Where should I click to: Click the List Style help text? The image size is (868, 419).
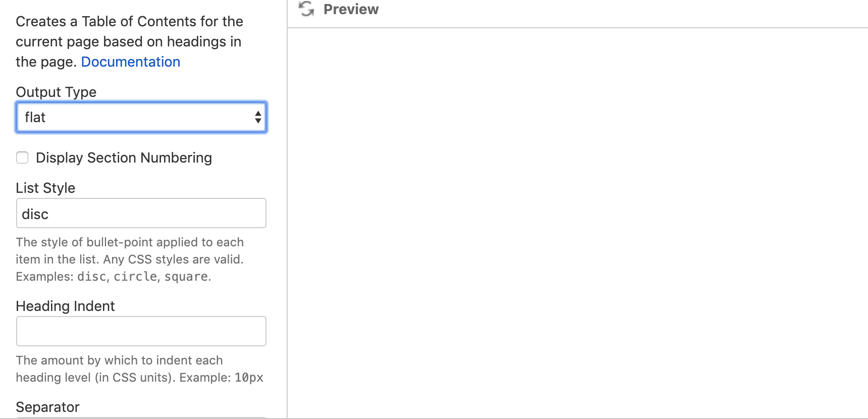tap(130, 259)
